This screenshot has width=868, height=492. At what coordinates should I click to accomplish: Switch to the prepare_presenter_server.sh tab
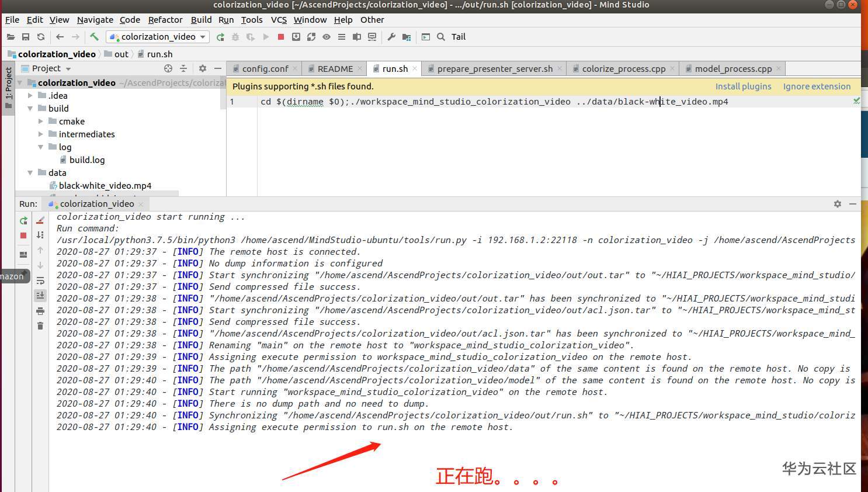point(494,69)
